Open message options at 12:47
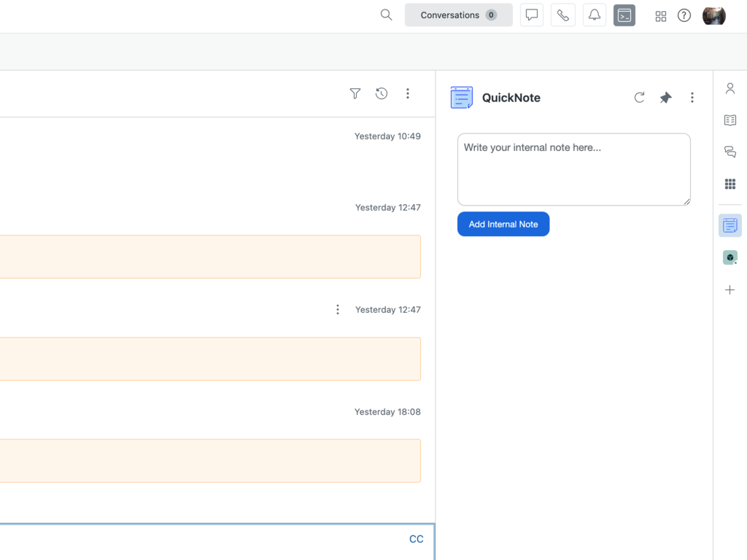Viewport: 747px width, 560px height. [338, 310]
